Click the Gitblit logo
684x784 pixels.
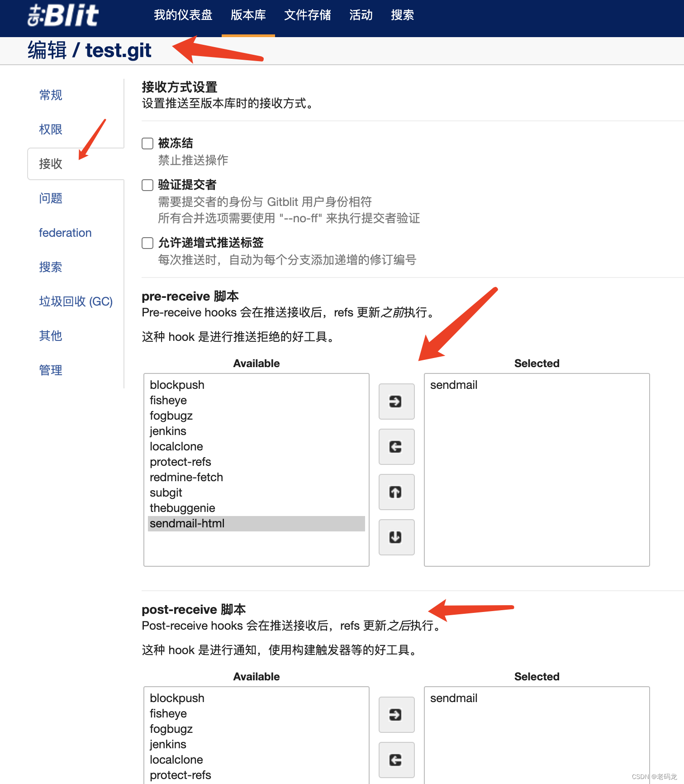click(x=63, y=15)
